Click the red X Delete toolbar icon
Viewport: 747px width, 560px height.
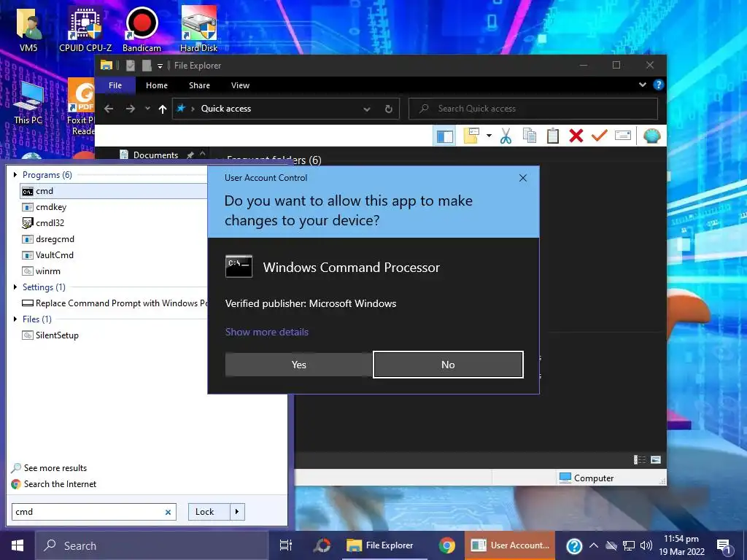click(576, 136)
